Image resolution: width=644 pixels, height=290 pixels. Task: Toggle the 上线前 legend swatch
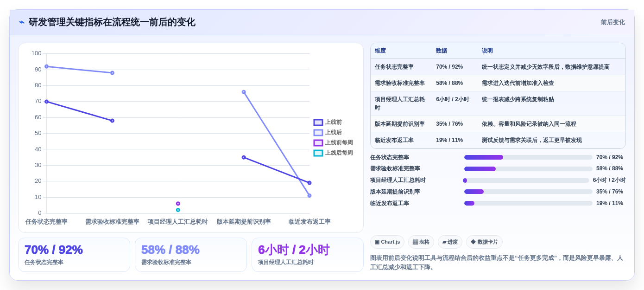pyautogui.click(x=318, y=122)
